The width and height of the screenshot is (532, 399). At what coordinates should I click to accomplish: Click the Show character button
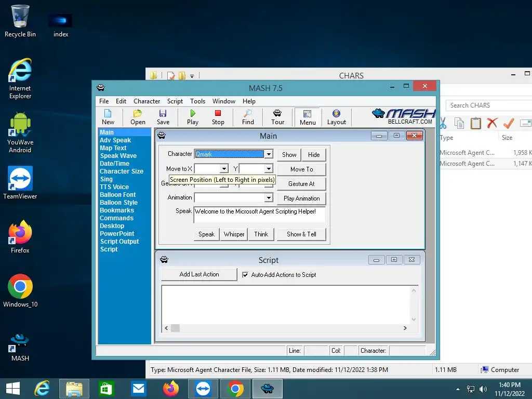pyautogui.click(x=289, y=155)
